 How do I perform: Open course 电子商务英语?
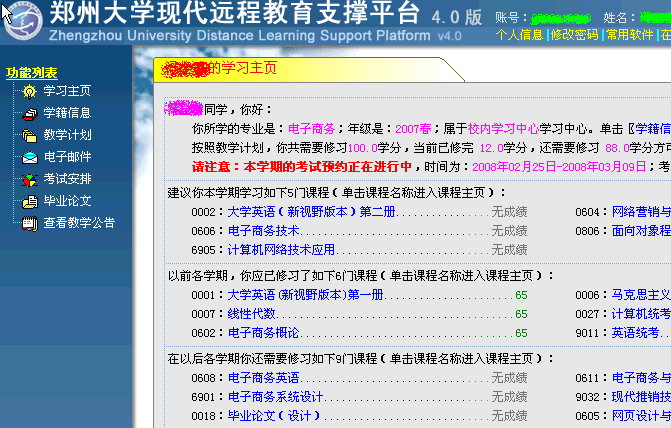[263, 377]
